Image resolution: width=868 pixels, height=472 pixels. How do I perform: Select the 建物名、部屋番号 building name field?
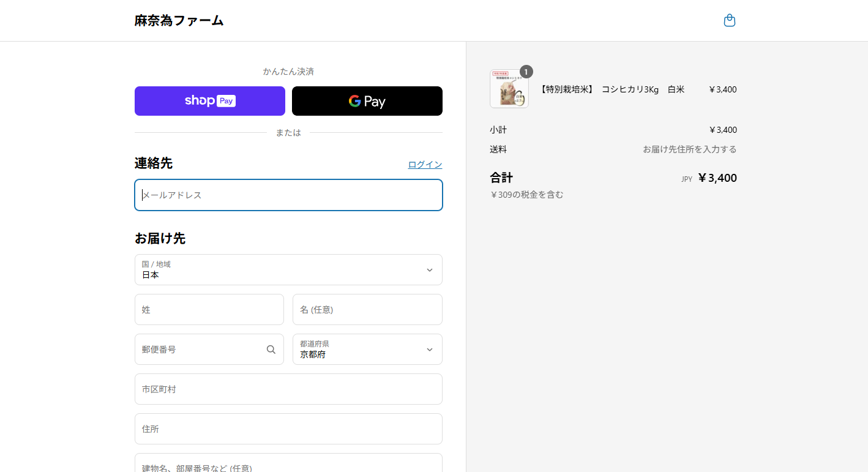pyautogui.click(x=288, y=465)
